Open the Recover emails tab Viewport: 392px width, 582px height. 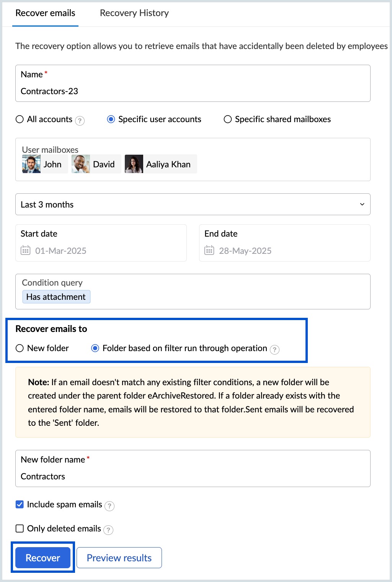click(x=45, y=13)
